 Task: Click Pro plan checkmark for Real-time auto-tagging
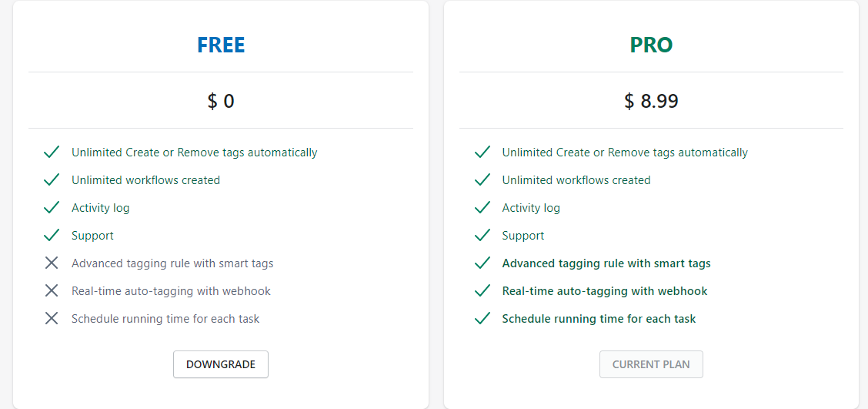tap(482, 291)
